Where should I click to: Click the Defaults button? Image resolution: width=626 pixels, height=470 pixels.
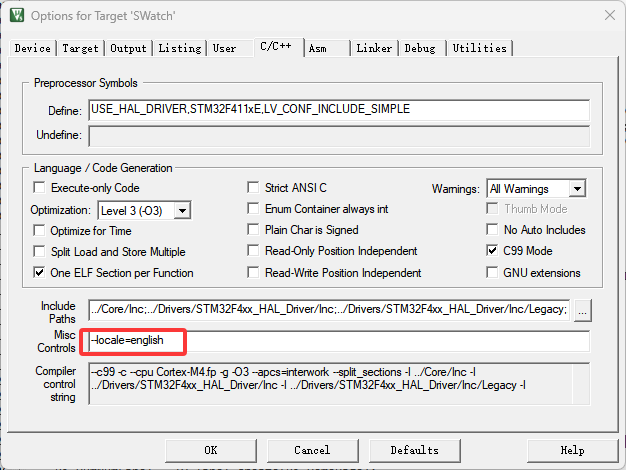(414, 450)
